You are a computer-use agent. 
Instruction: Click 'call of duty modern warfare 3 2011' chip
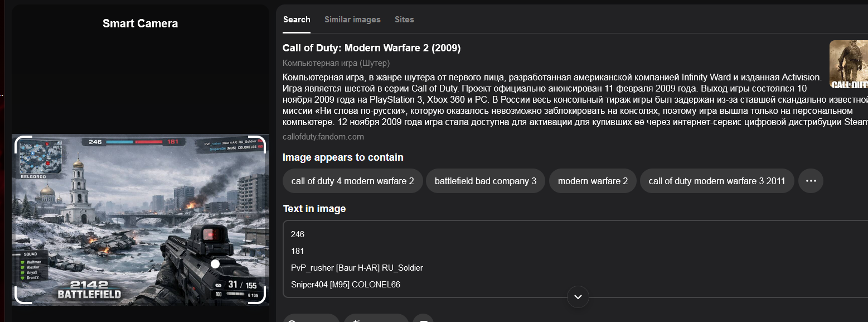pos(717,181)
